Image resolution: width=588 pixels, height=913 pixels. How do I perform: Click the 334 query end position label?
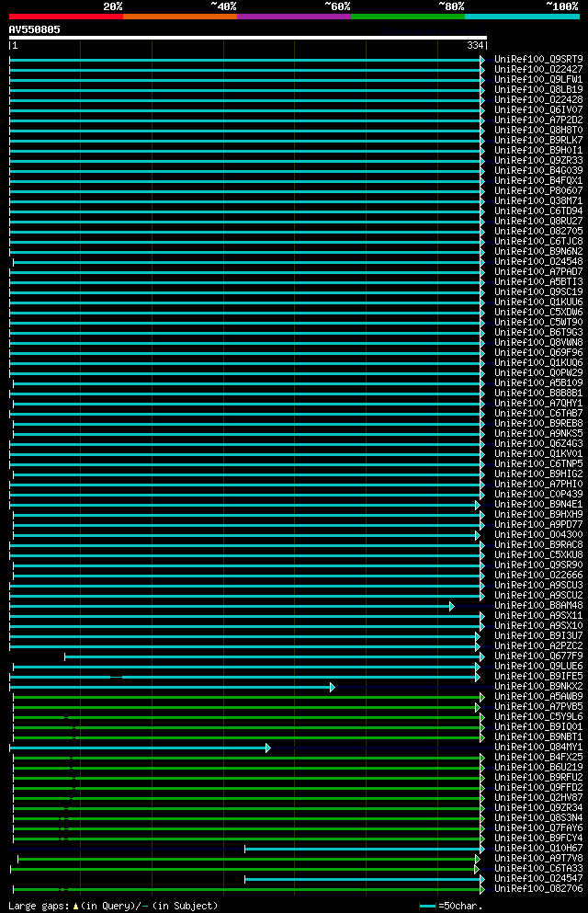[x=475, y=45]
